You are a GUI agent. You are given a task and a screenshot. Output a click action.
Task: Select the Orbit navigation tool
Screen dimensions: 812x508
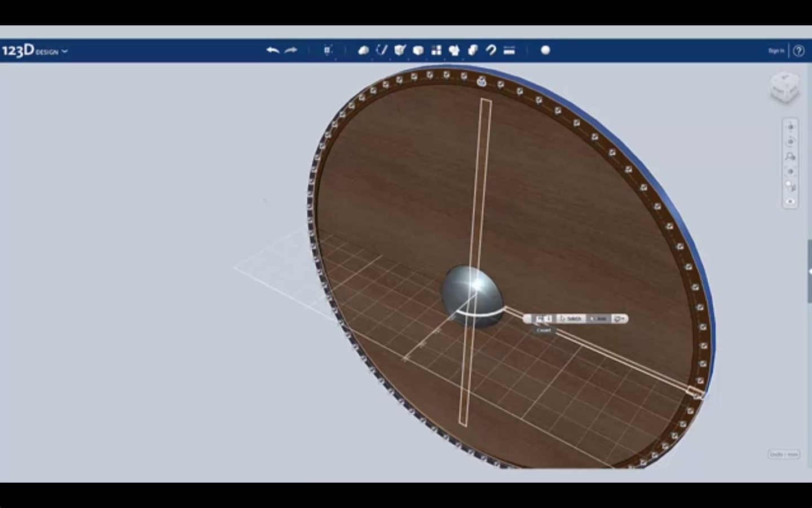790,142
